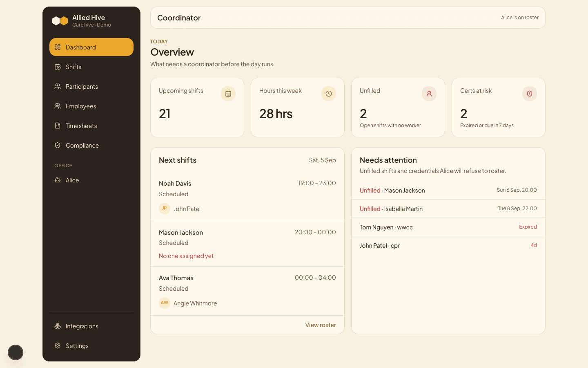Click 'Open shifts with no worker' caption
Viewport: 588px width, 368px height.
click(390, 126)
